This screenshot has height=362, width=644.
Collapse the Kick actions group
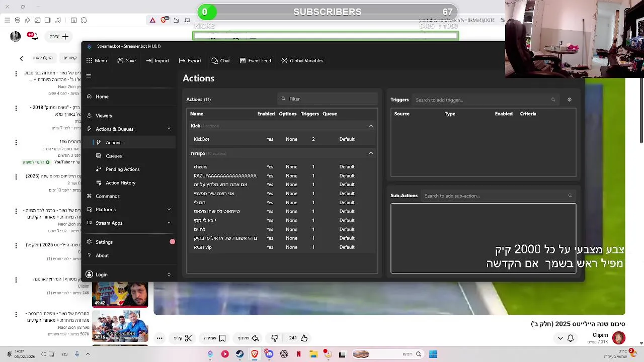click(371, 126)
